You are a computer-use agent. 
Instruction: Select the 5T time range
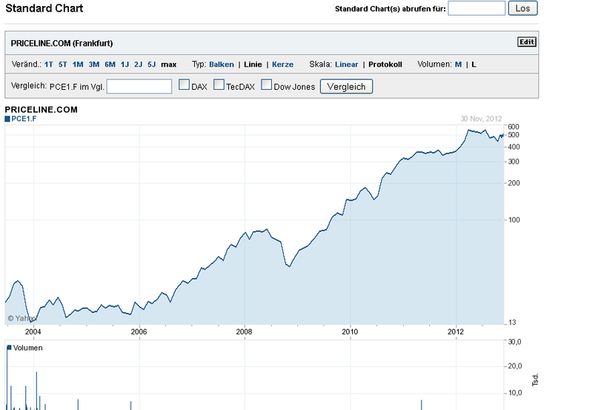click(x=63, y=64)
